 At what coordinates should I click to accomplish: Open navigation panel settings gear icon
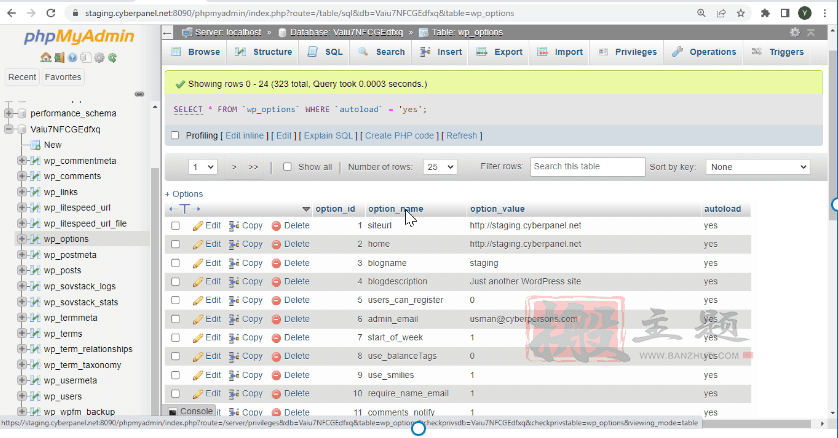[99, 58]
